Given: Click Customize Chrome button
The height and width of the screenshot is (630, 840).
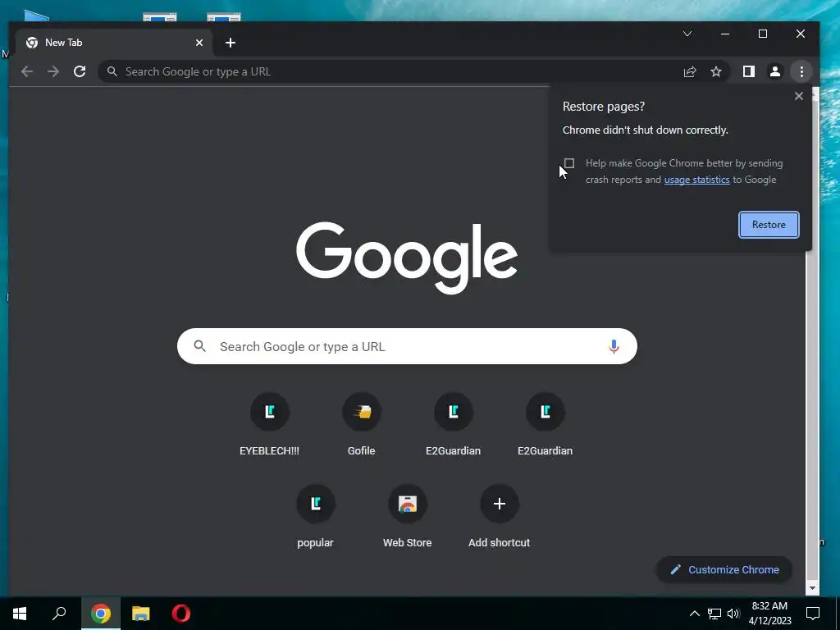Looking at the screenshot, I should (724, 570).
